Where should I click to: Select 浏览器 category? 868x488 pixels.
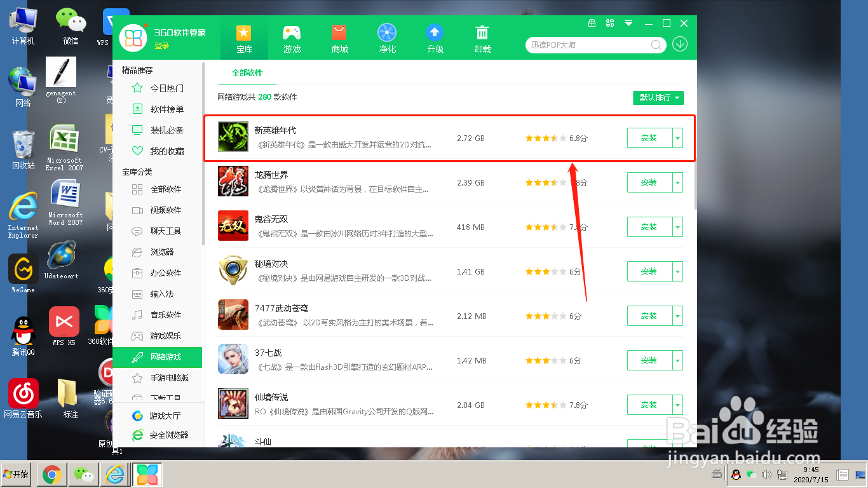(x=158, y=252)
